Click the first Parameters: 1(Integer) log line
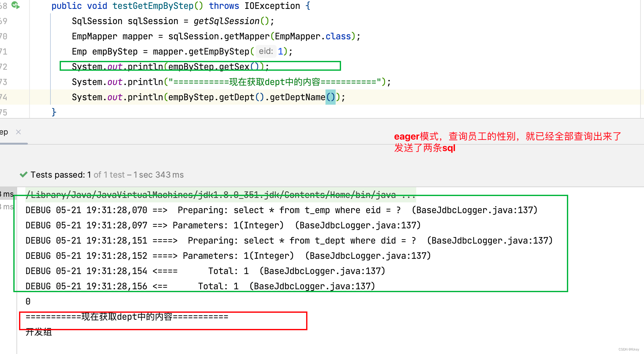Viewport: 644px width, 354px height. tap(223, 225)
